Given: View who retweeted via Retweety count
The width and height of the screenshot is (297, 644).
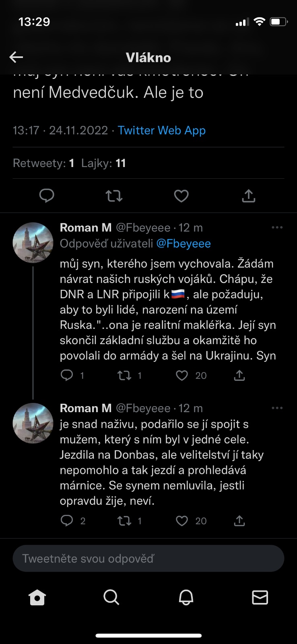Looking at the screenshot, I should (x=43, y=163).
